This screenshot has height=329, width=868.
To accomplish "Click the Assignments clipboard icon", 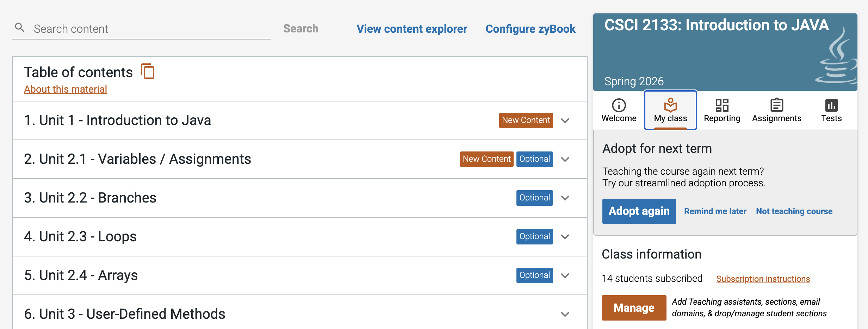I will [777, 105].
